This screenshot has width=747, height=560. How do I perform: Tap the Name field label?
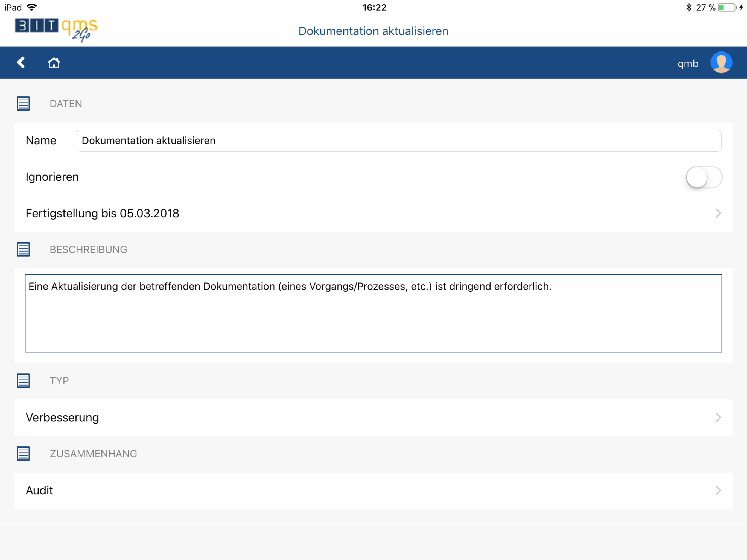[x=41, y=141]
